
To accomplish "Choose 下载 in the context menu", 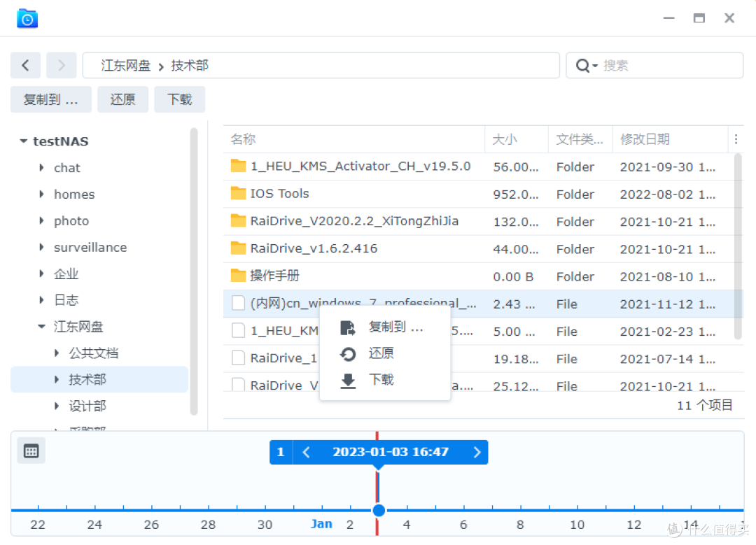I will coord(385,381).
